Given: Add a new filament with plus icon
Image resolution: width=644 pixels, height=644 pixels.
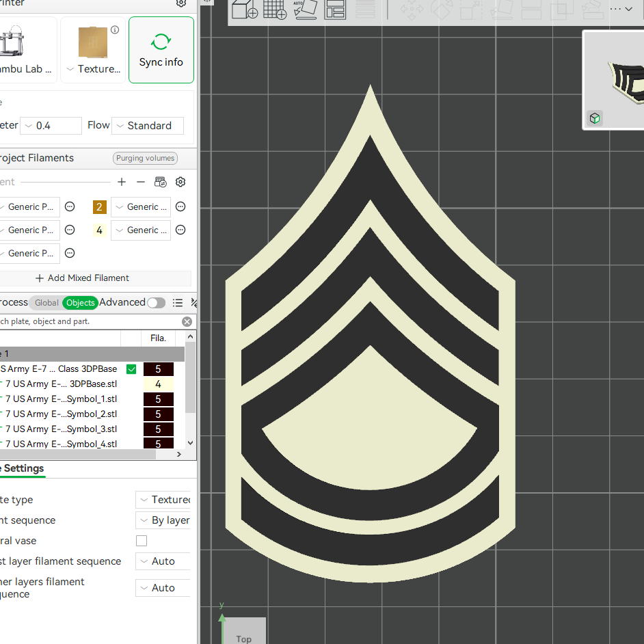Looking at the screenshot, I should point(122,182).
